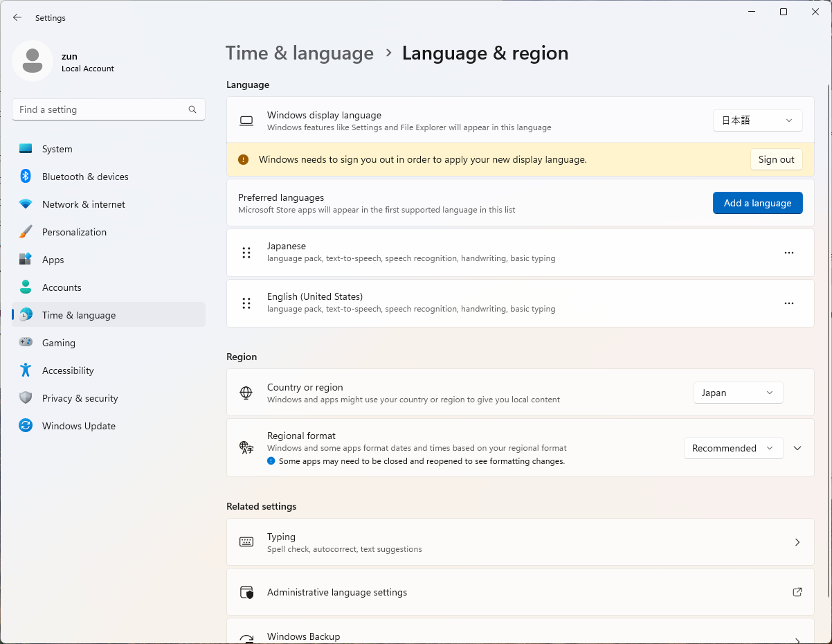Go to Bluetooth & devices settings
The width and height of the screenshot is (832, 644).
coord(109,177)
